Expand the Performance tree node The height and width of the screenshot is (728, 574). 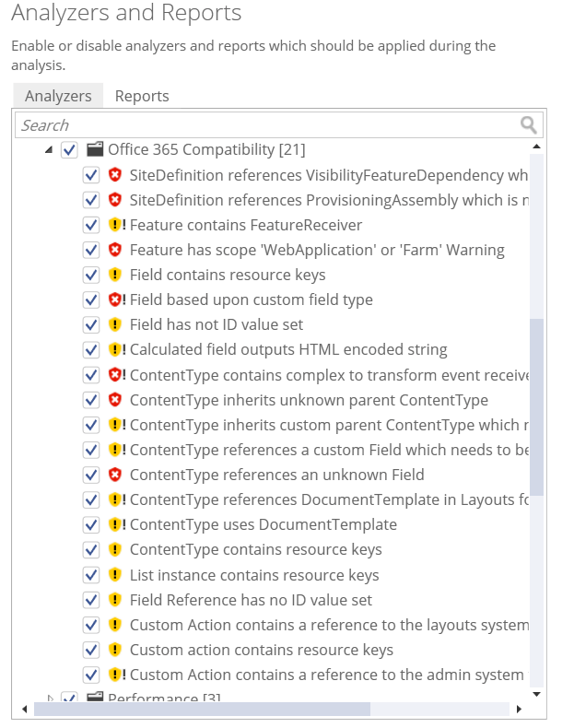51,698
